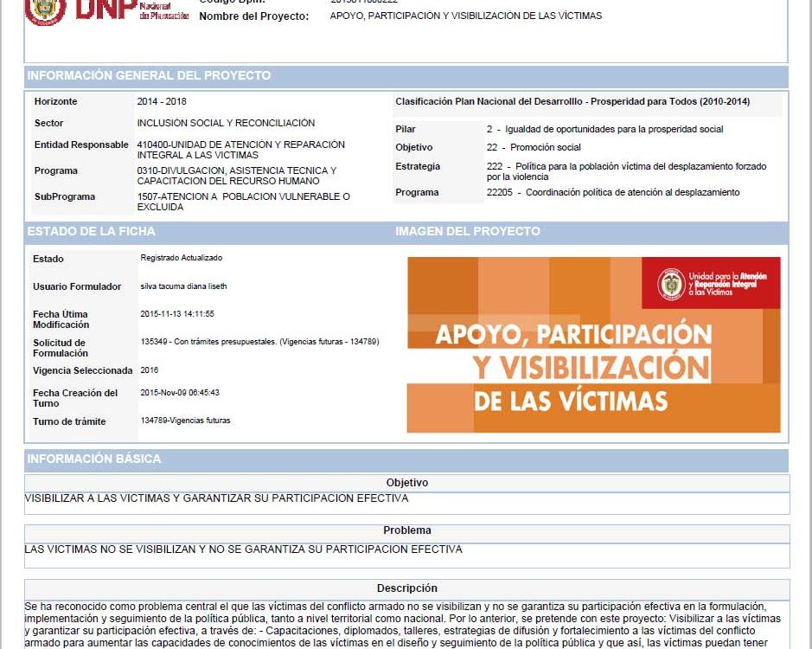Click objective text 'Visibilizar a las victimas'
This screenshot has width=812, height=649.
click(216, 498)
